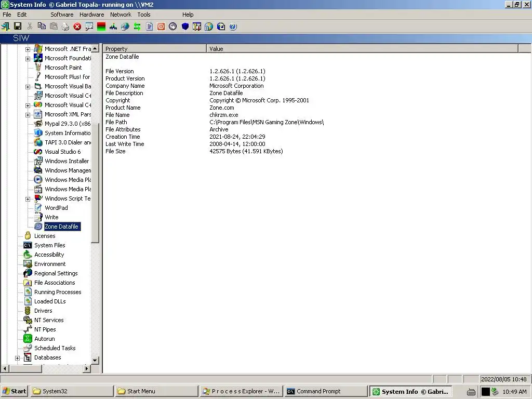Sort by the Value column header

[362, 48]
